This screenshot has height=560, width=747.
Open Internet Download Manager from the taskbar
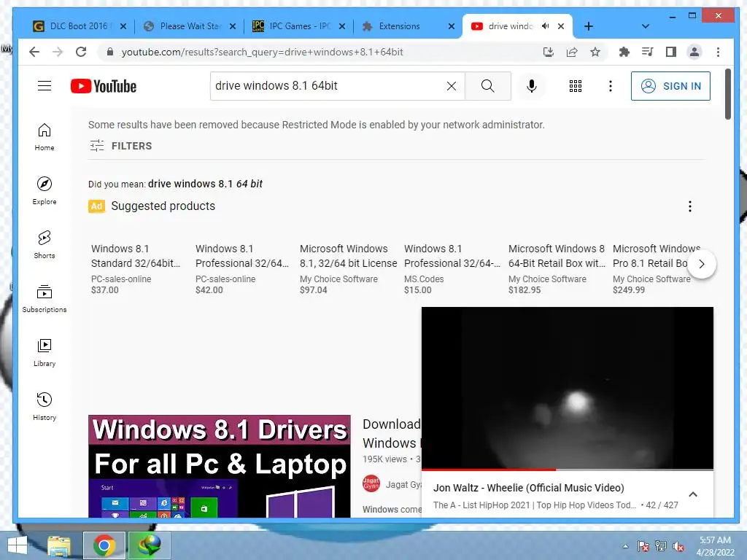pyautogui.click(x=149, y=545)
